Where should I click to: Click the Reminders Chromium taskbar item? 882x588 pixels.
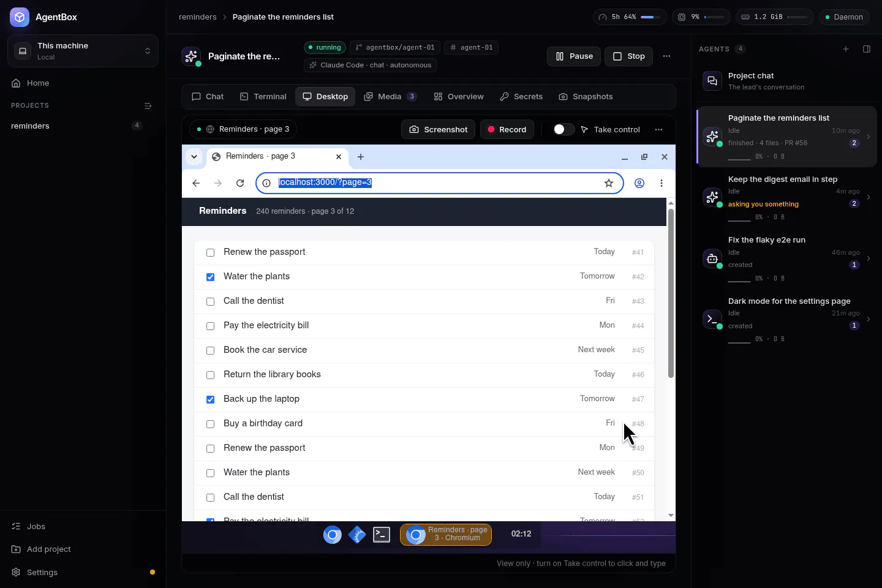[446, 534]
